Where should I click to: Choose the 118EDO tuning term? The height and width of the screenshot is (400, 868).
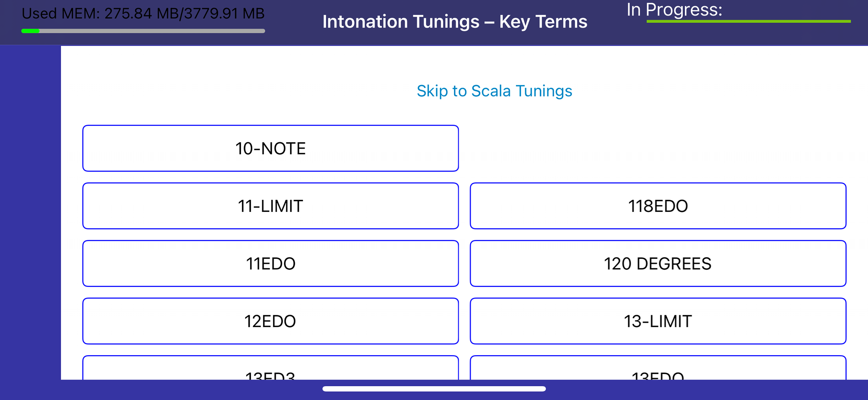pyautogui.click(x=658, y=206)
